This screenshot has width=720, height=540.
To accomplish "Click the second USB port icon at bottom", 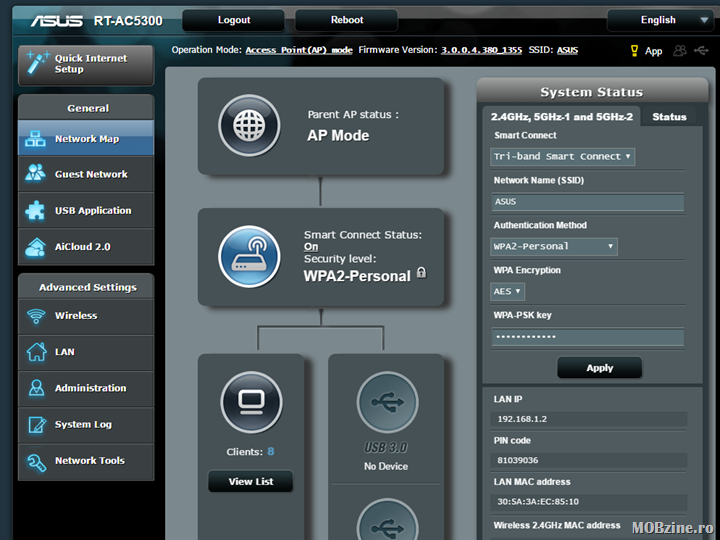I will pyautogui.click(x=387, y=519).
